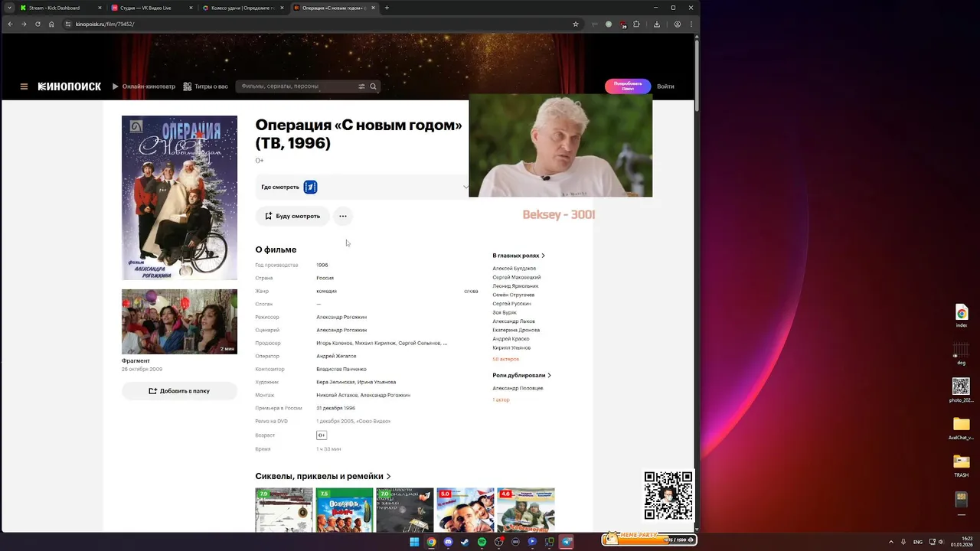
Task: Click browser back arrow
Action: tap(10, 24)
